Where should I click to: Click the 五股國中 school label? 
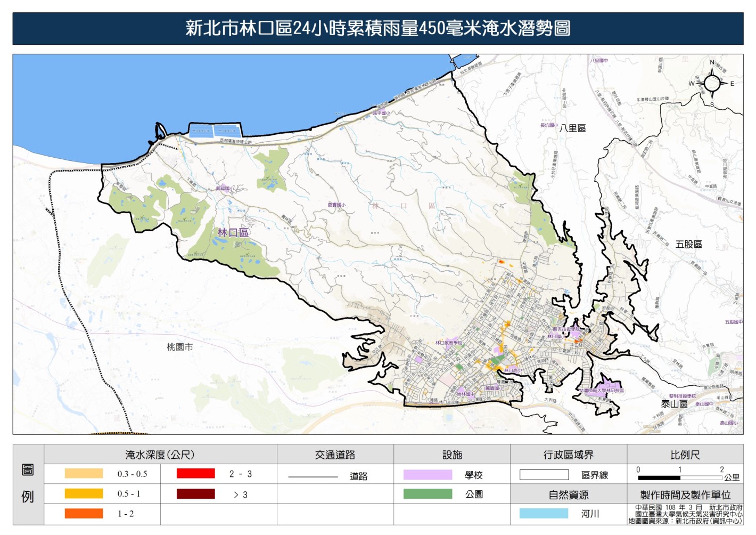click(x=734, y=322)
